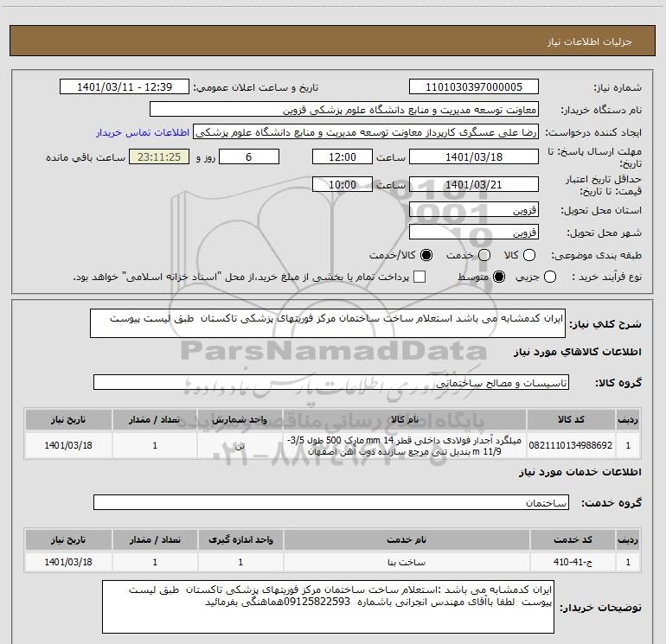
Task: Click the buyer organization name field
Action: point(344,110)
